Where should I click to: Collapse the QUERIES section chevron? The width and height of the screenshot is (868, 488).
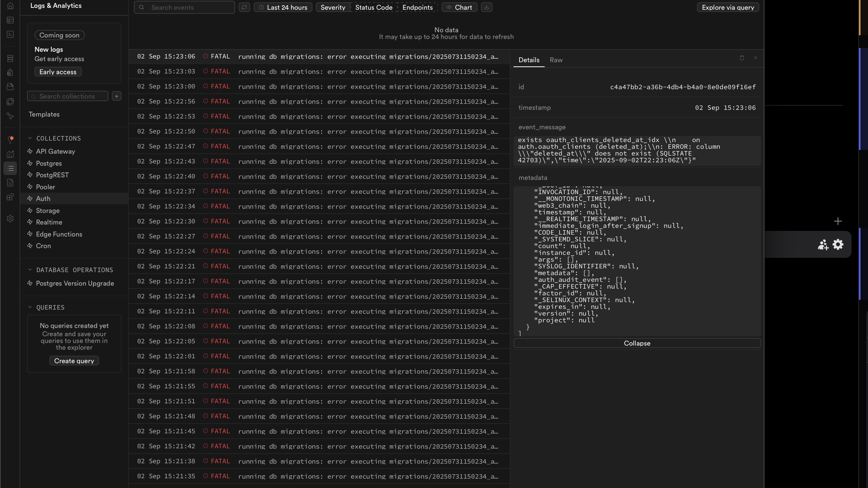click(30, 307)
